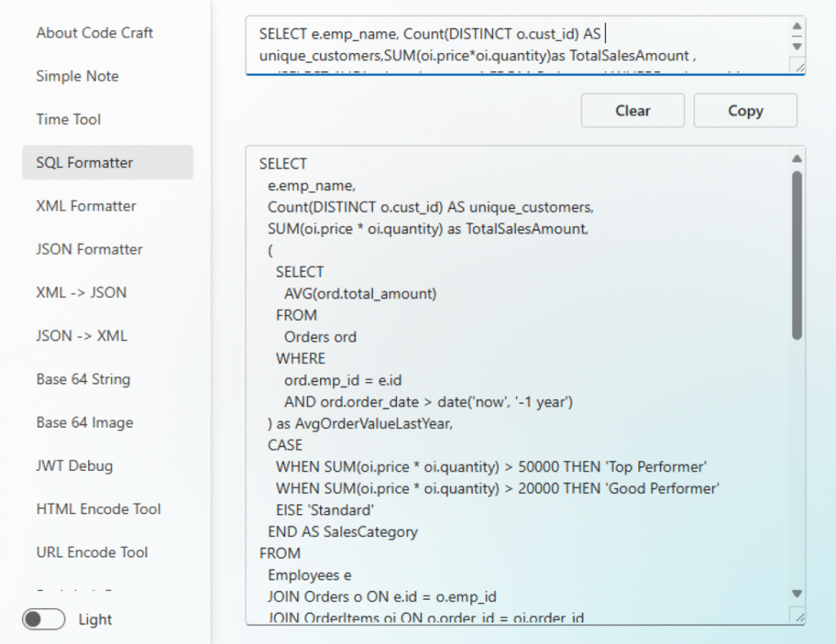836x644 pixels.
Task: Click the "'Top Performer'" WHEN line
Action: coord(491,467)
